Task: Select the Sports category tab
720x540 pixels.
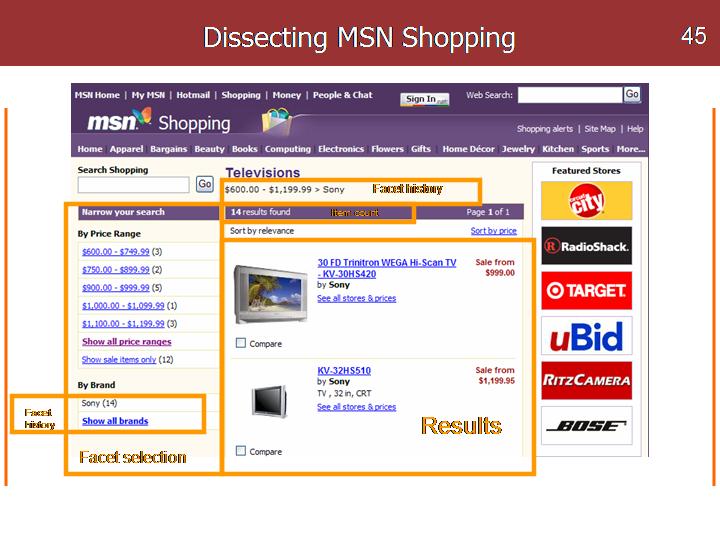Action: tap(595, 149)
